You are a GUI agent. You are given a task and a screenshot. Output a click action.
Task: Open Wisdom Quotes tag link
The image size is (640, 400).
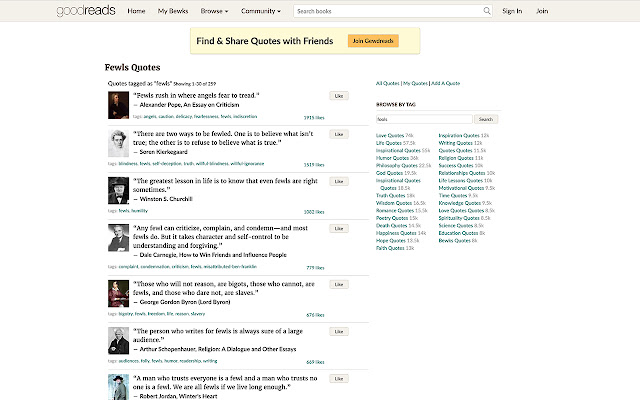394,203
